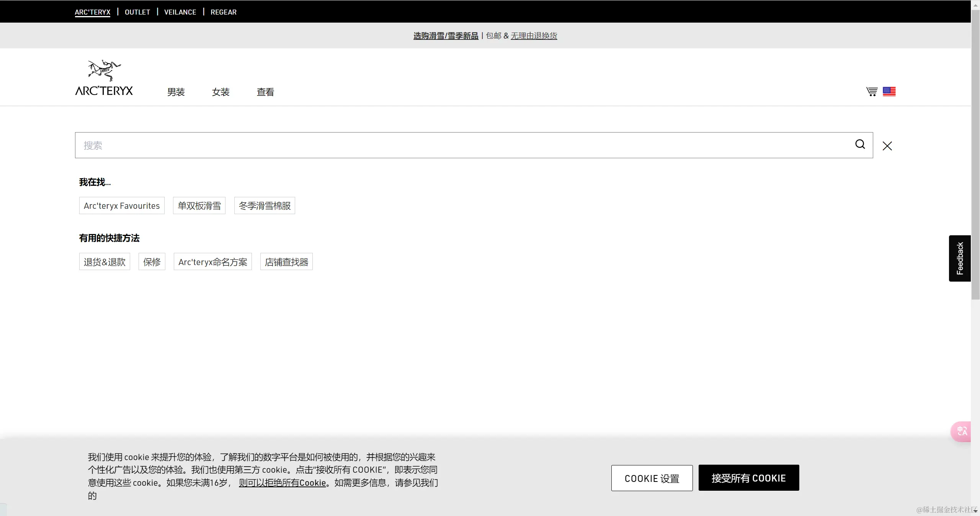Open COOKIE 设置 settings

point(652,478)
